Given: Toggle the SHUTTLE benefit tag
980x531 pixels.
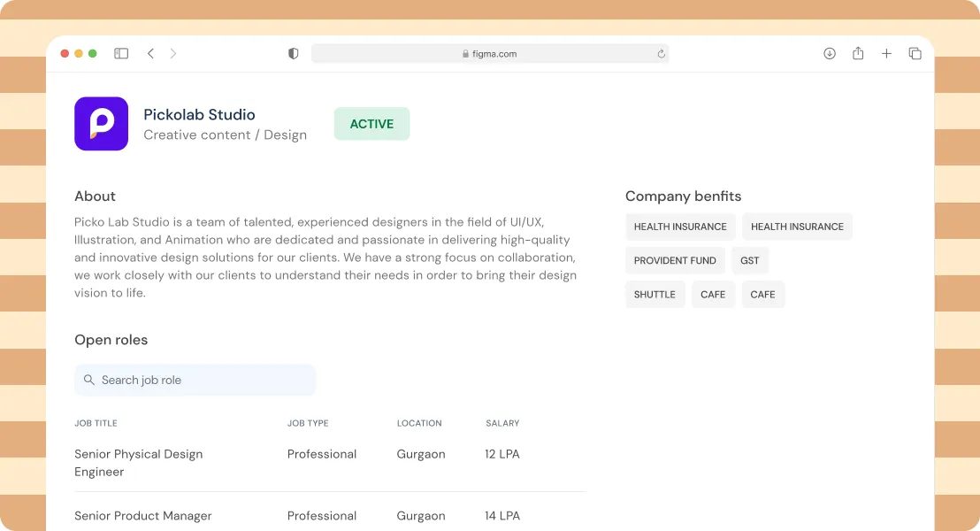Looking at the screenshot, I should 655,294.
